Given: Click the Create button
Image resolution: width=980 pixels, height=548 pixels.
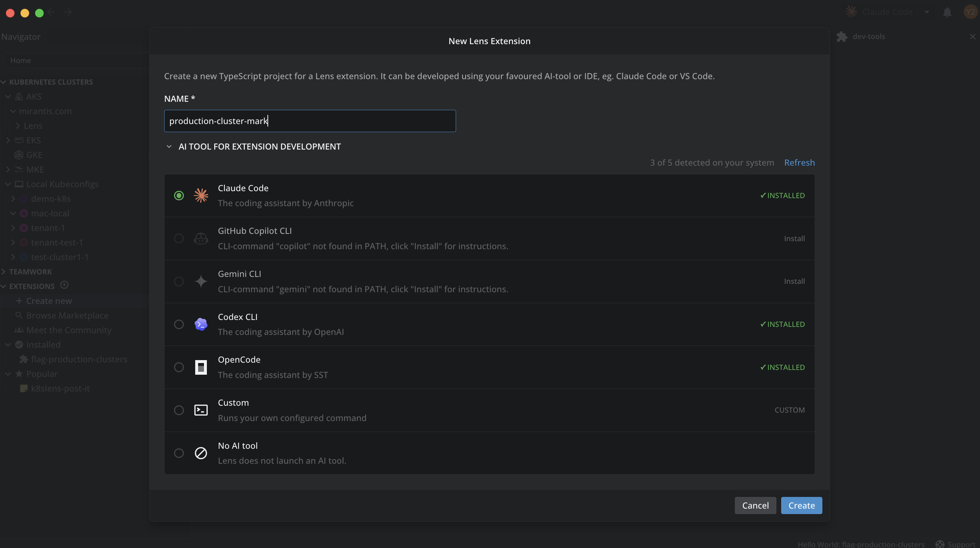Looking at the screenshot, I should pos(801,505).
